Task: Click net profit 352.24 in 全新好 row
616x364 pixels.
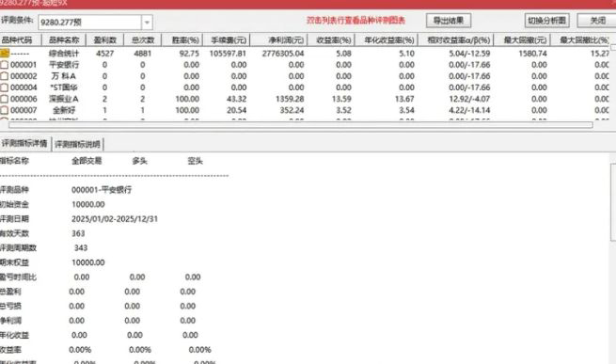Action: [292, 110]
